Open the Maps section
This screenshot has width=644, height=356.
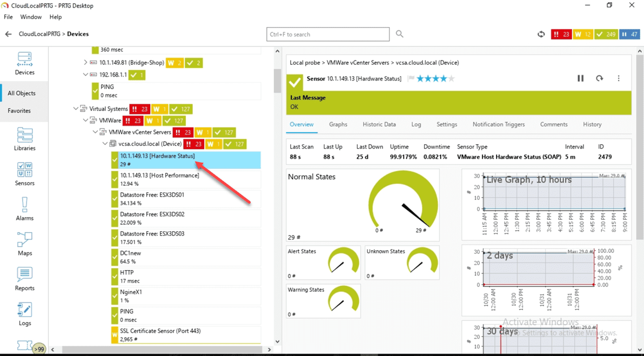pos(25,244)
